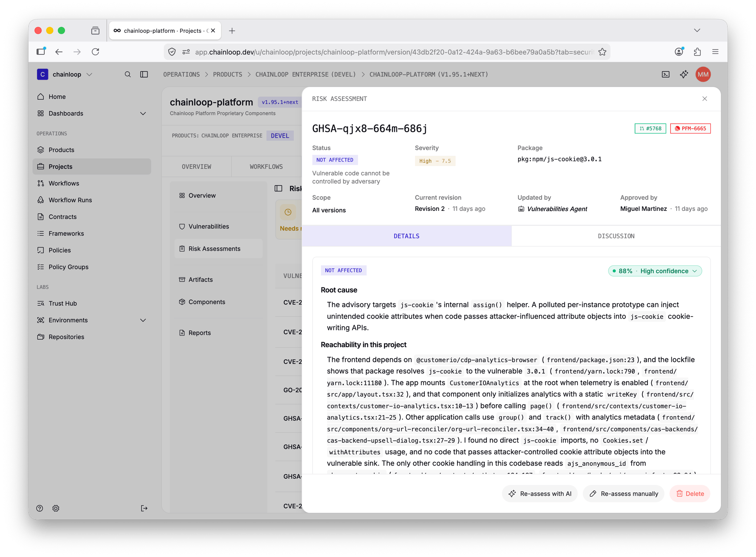
Task: Toggle the sidebar panel icon beside search
Action: 144,74
